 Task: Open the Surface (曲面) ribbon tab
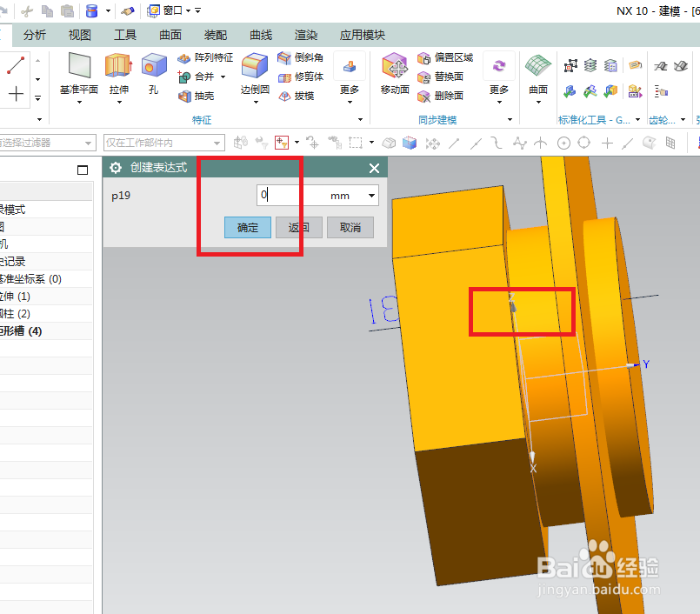pos(170,35)
